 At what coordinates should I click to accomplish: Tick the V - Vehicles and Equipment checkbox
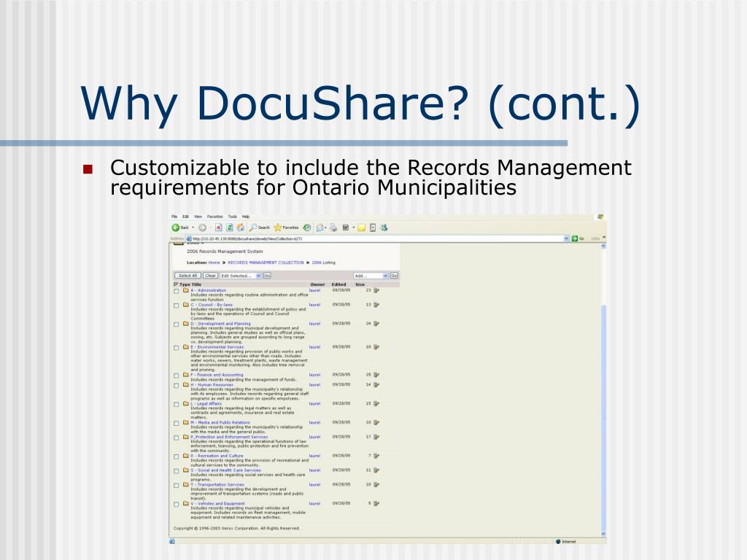[x=177, y=505]
